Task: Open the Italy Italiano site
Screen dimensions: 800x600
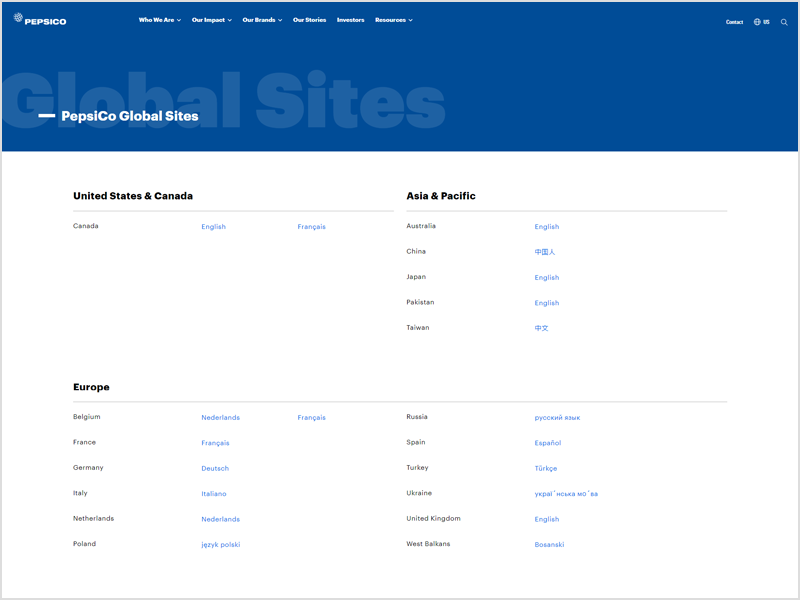Action: [214, 494]
